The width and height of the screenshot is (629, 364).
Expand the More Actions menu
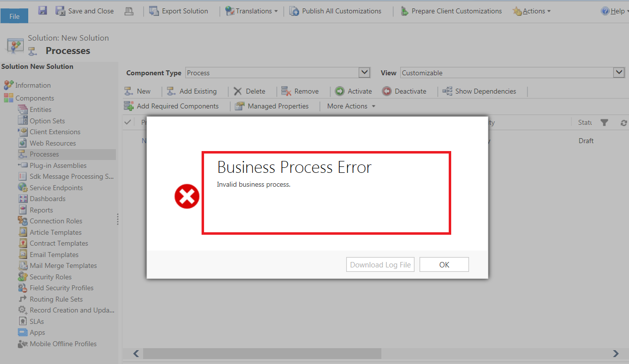tap(351, 106)
